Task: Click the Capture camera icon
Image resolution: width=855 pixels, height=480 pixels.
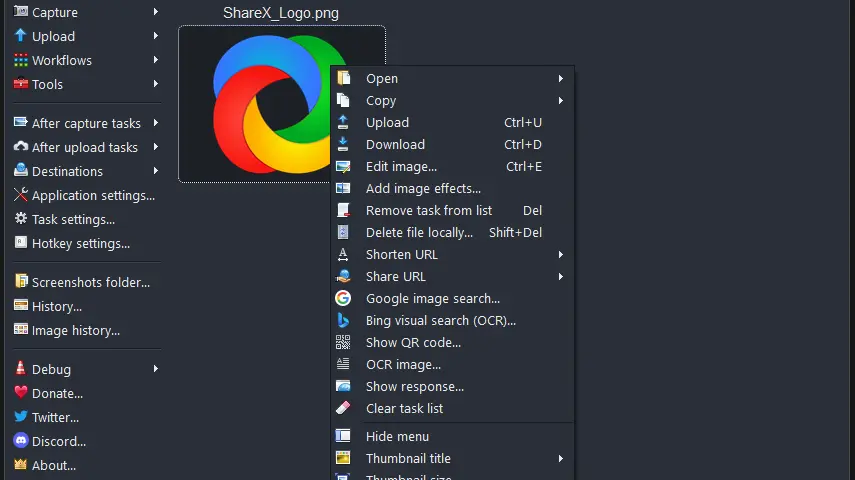Action: point(21,11)
